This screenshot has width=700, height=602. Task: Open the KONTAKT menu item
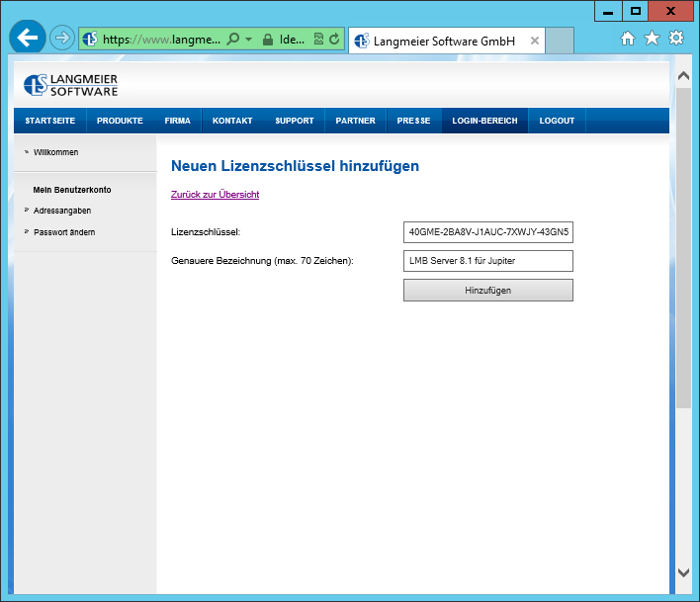(232, 121)
